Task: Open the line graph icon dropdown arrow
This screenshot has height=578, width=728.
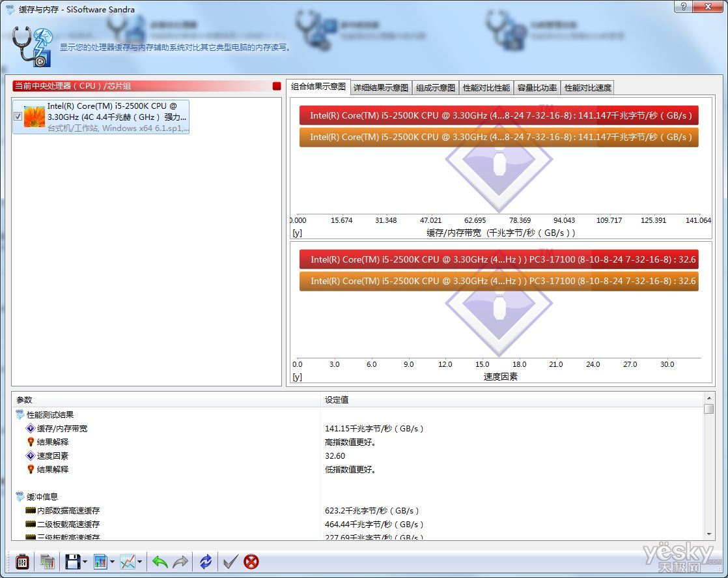Action: (x=139, y=562)
